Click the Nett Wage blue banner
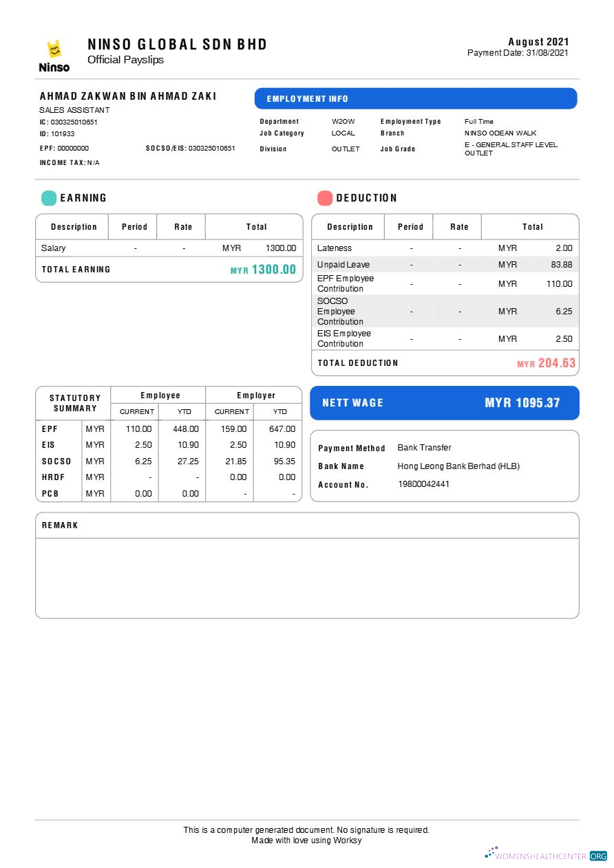 (x=445, y=403)
